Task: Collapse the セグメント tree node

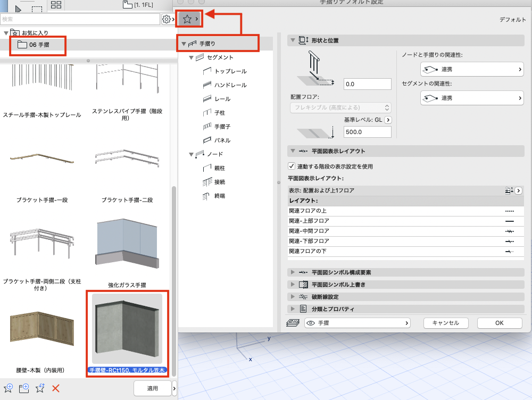Action: point(192,57)
